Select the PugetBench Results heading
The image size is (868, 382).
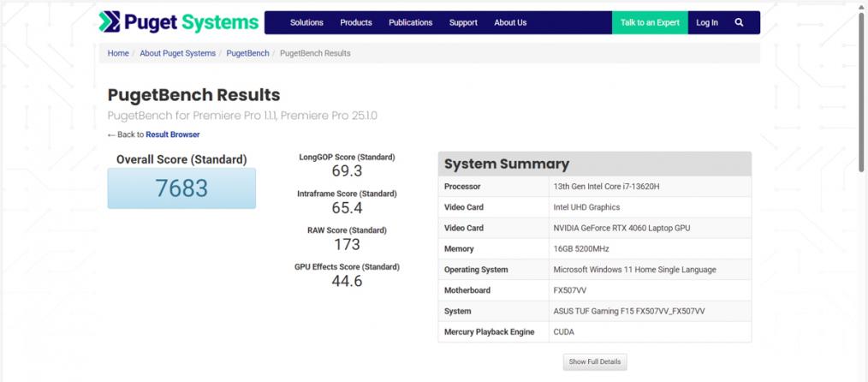193,95
